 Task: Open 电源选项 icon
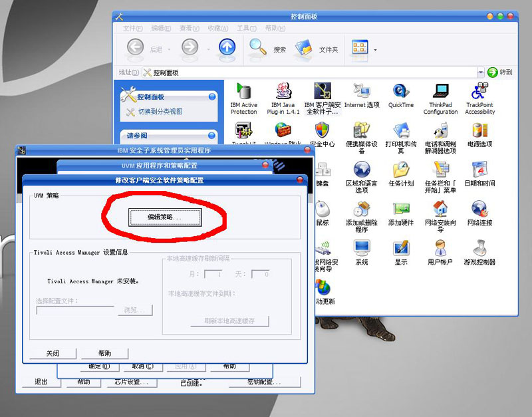pyautogui.click(x=479, y=134)
